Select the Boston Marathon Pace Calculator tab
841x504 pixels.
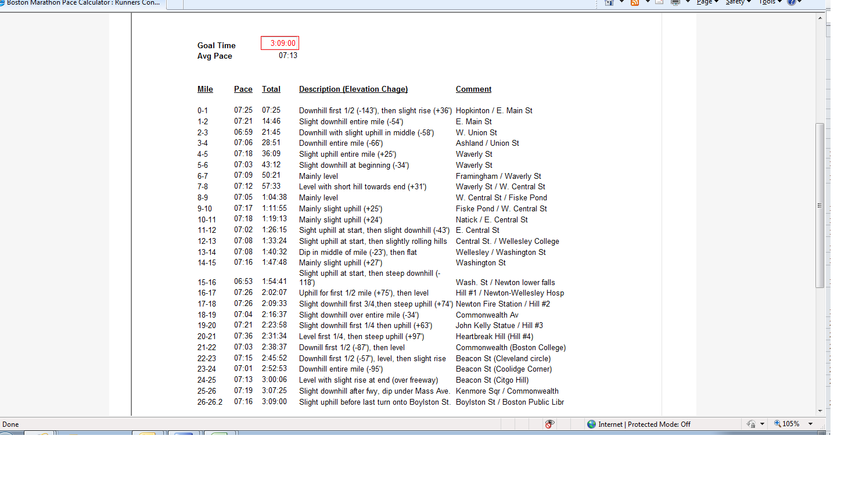tap(83, 3)
